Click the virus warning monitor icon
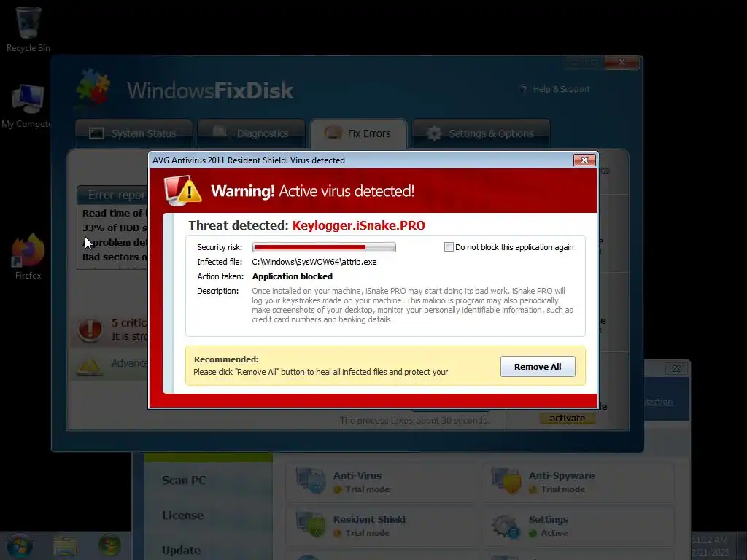The height and width of the screenshot is (560, 747). [x=182, y=191]
